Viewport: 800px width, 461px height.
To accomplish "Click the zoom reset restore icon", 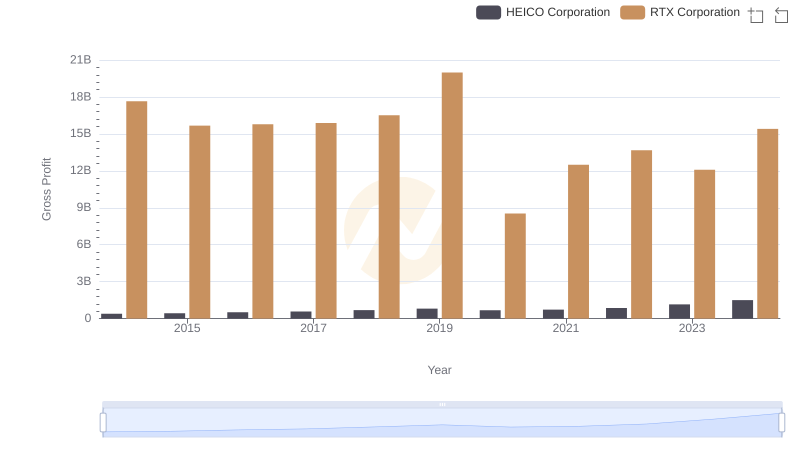I will 781,15.
